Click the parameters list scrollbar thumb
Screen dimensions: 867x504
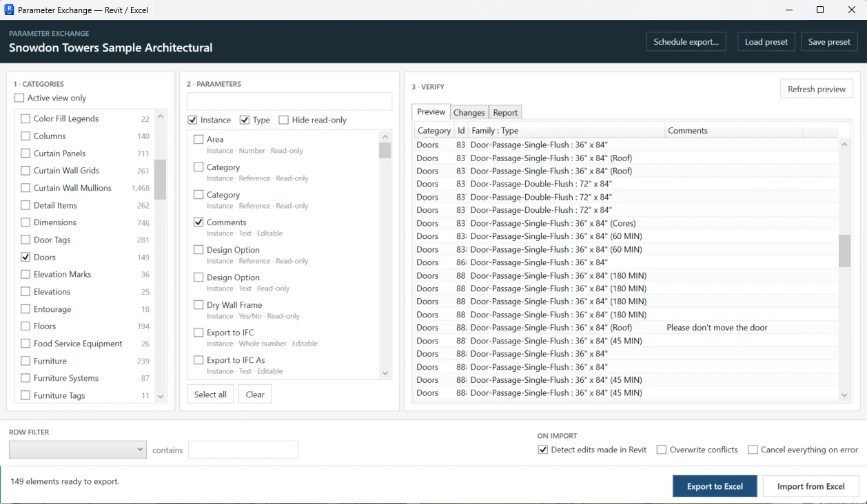click(385, 151)
